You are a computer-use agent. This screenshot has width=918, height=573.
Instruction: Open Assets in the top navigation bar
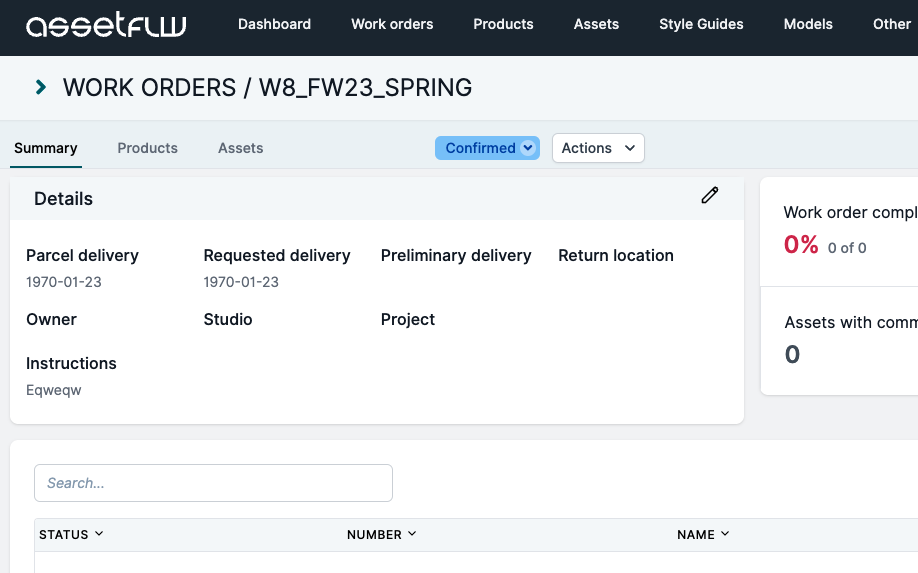(x=596, y=24)
